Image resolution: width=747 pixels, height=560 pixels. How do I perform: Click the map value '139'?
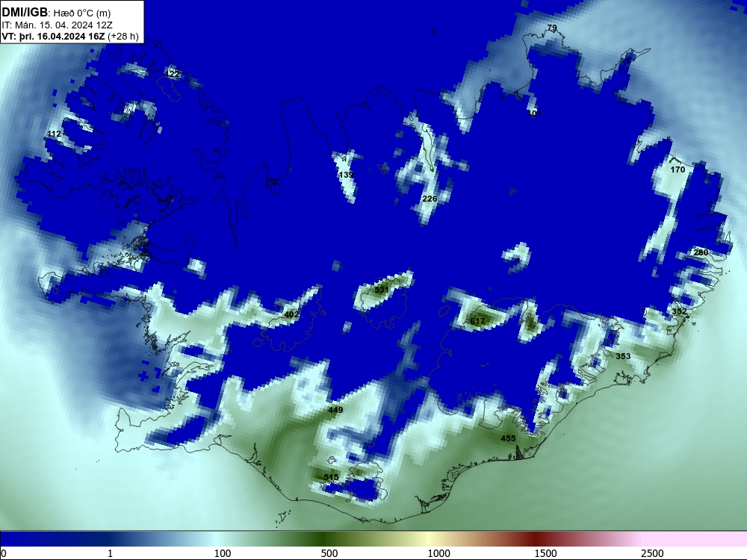(346, 175)
